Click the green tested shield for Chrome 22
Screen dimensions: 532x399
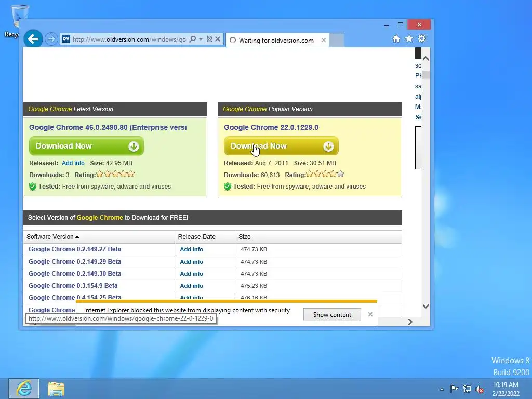point(228,187)
